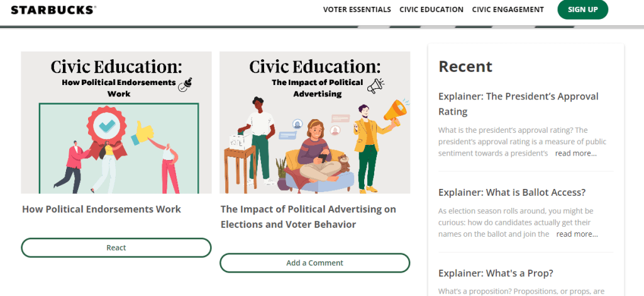Open the Voter Essentials menu

pos(357,9)
